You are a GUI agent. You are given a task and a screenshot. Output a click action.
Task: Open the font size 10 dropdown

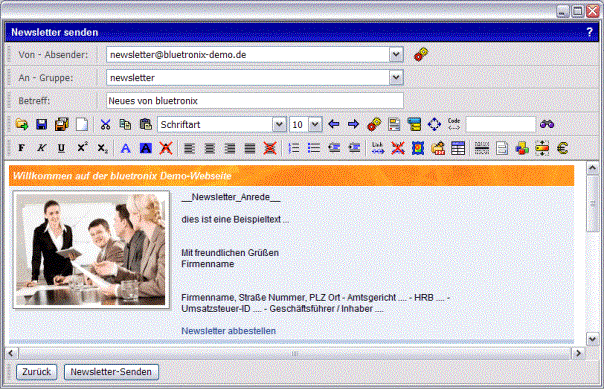point(315,124)
